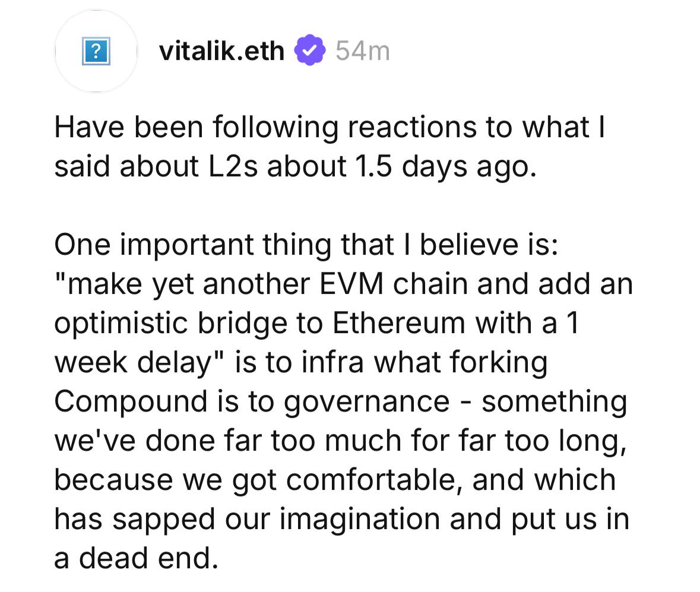Click the question mark placeholder avatar icon

(95, 52)
